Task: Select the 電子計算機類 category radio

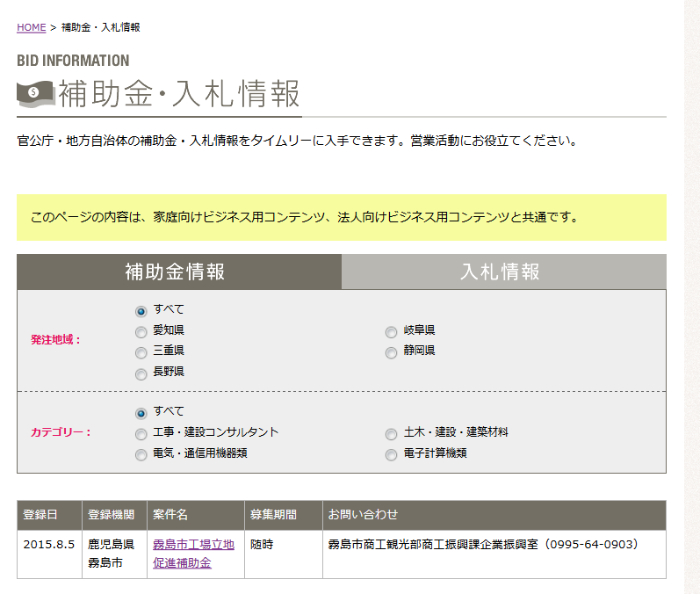Action: click(391, 455)
